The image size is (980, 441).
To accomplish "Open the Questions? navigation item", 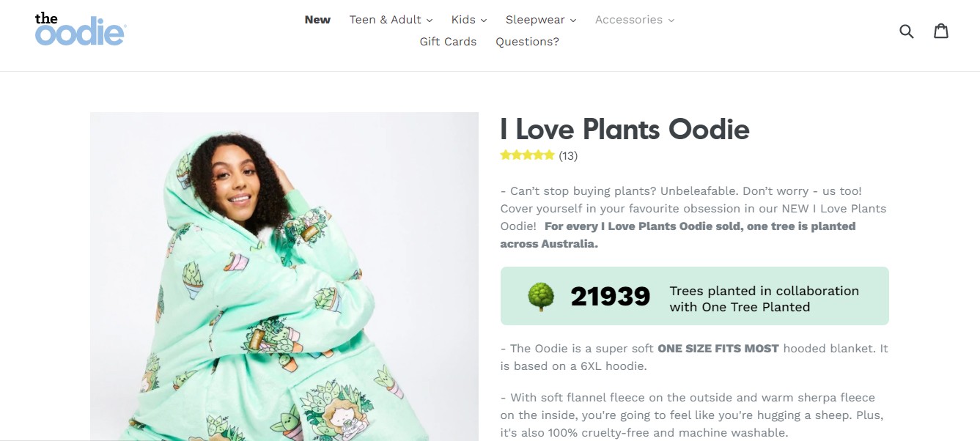I will (x=527, y=42).
